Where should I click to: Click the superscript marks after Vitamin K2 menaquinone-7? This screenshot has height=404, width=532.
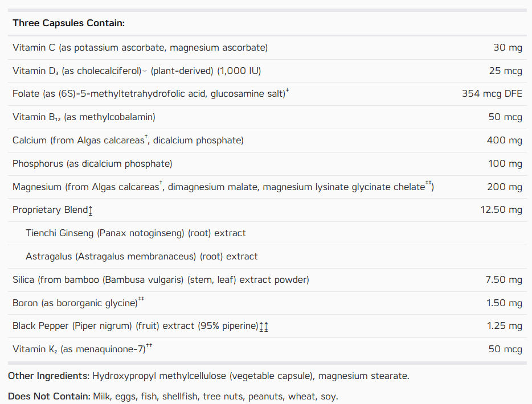[x=149, y=345]
